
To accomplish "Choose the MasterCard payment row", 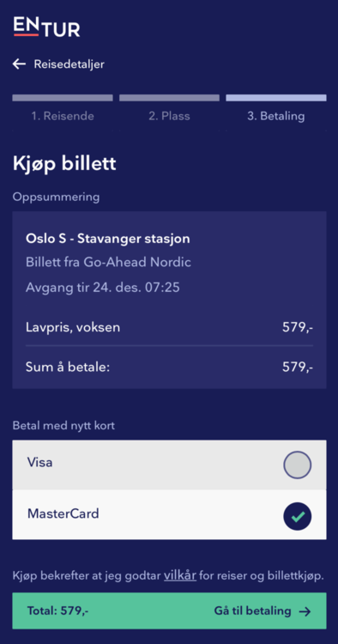I will point(169,514).
